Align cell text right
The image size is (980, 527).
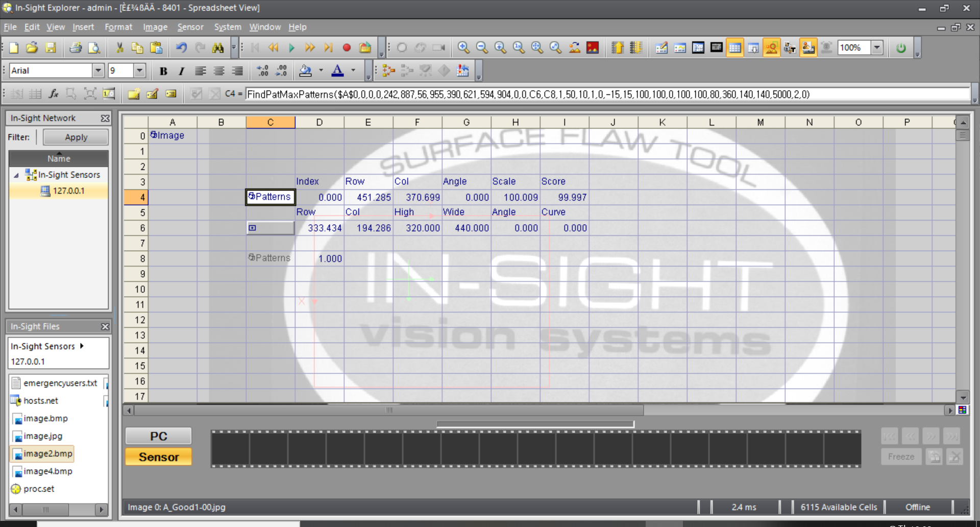(x=237, y=71)
